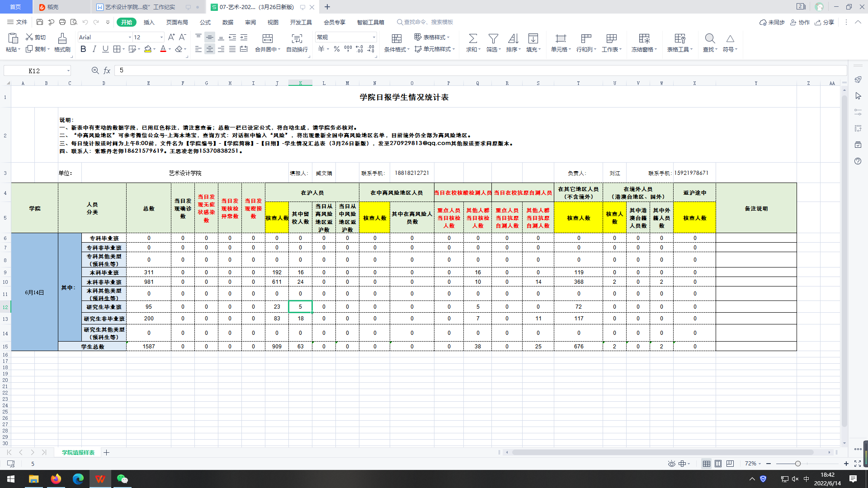Click the Conditional Formatting (条件格式) icon
The width and height of the screenshot is (868, 488).
pos(396,39)
